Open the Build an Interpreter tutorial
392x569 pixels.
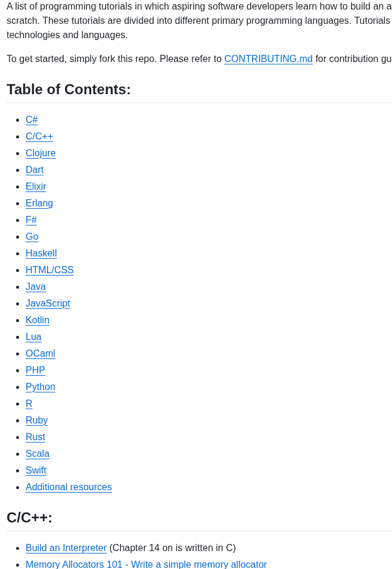[x=66, y=548]
